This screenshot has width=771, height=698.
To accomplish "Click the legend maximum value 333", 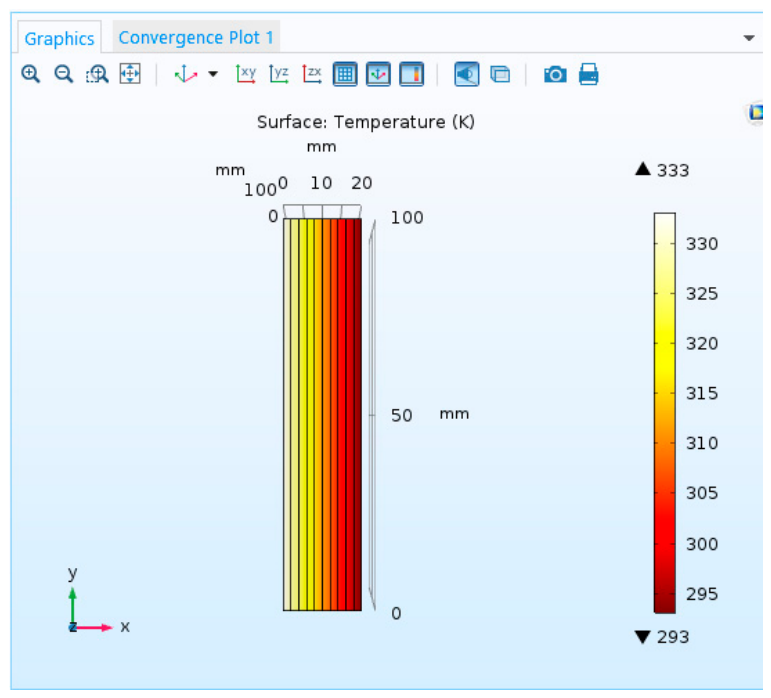I will point(673,171).
